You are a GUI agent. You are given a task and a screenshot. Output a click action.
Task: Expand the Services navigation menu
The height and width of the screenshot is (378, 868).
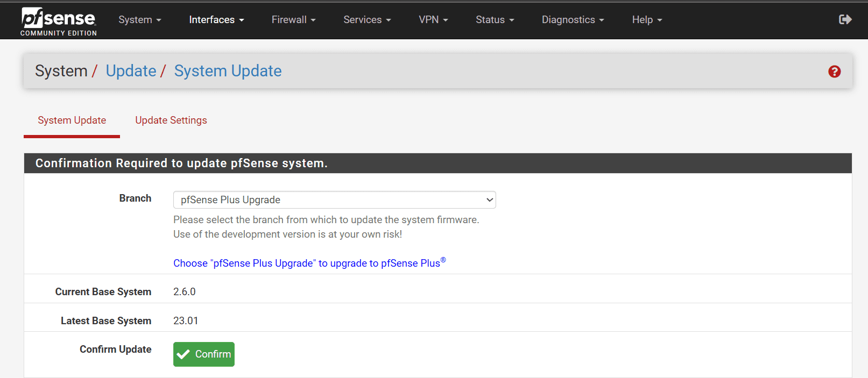(367, 20)
